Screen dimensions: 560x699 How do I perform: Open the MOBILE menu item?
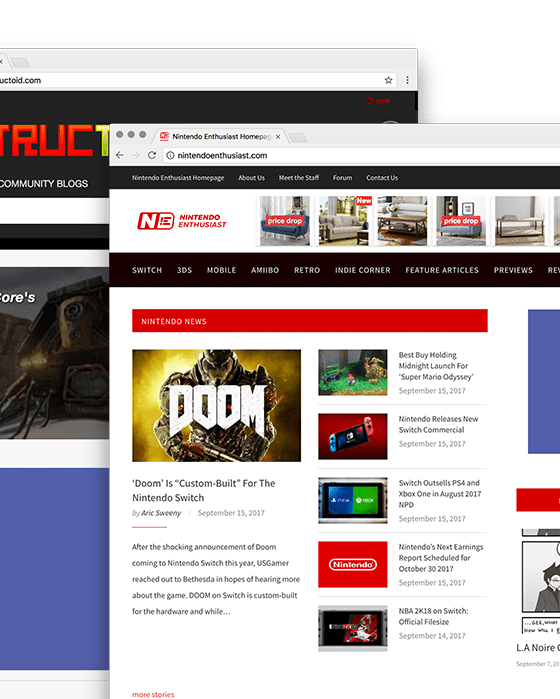point(221,270)
